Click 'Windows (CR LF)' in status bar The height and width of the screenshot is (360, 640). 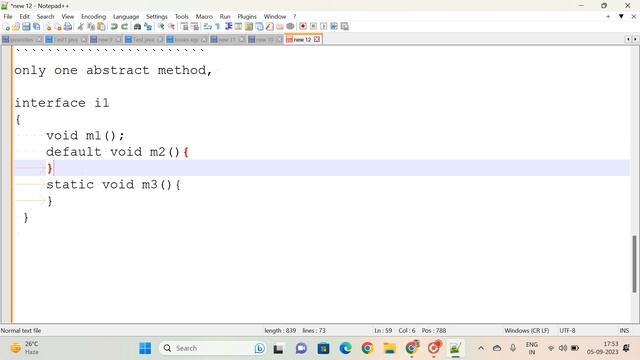(526, 331)
